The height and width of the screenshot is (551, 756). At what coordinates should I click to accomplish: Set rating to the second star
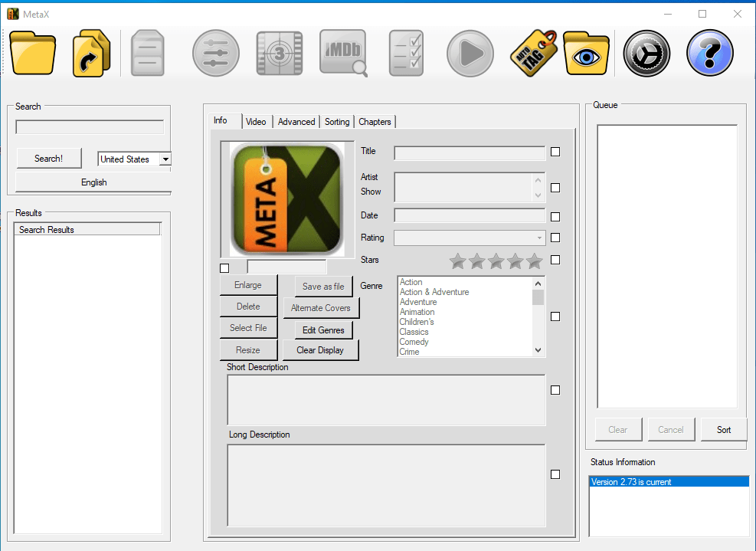tap(477, 261)
